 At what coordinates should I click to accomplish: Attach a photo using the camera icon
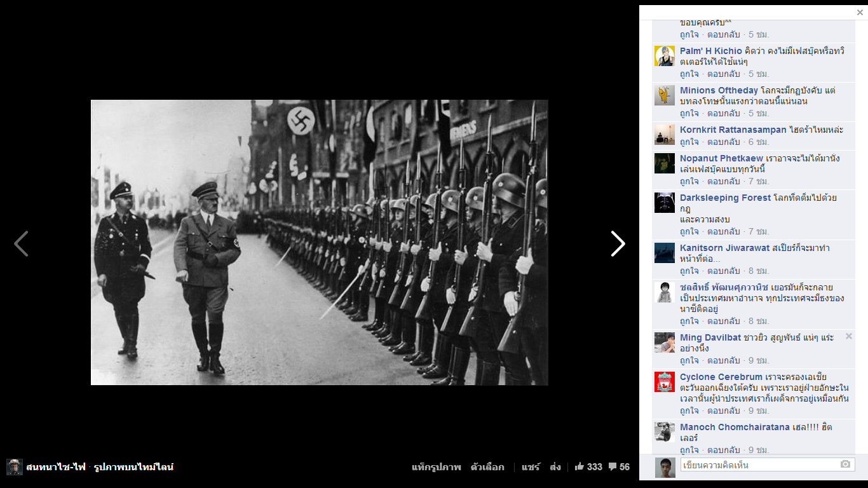click(845, 464)
